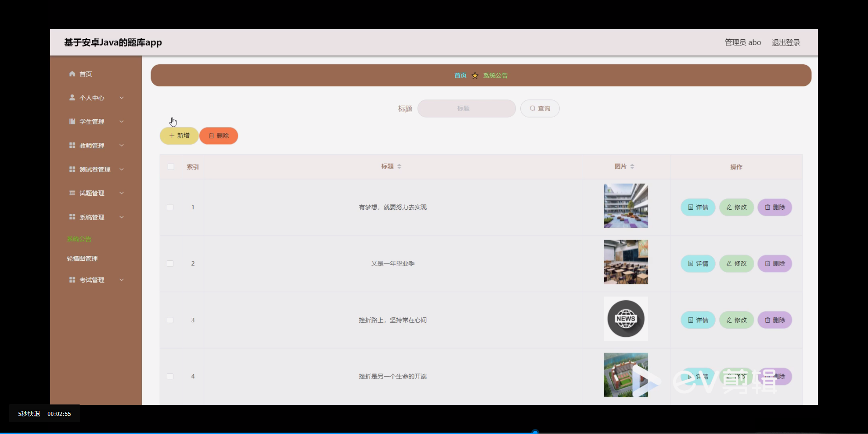Click the trash 删除 icon on row 3

[767, 320]
